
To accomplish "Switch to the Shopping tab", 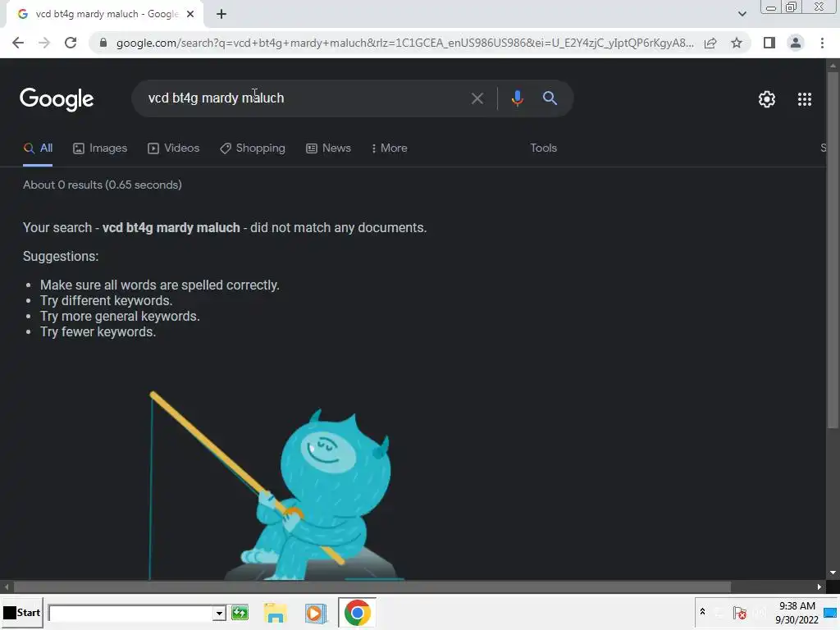I will (253, 148).
